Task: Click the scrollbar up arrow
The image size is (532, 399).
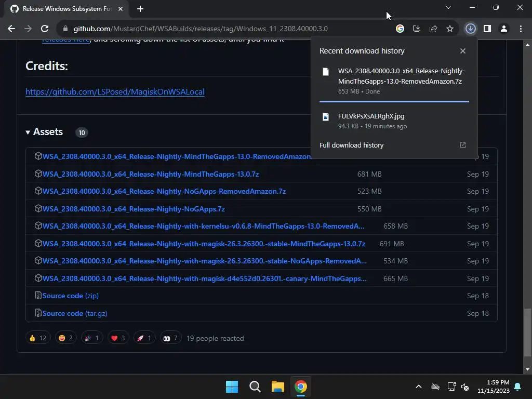Action: (x=527, y=45)
